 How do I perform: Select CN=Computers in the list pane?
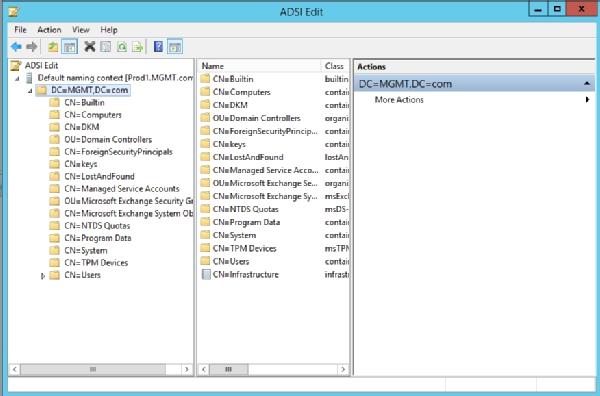tap(241, 92)
